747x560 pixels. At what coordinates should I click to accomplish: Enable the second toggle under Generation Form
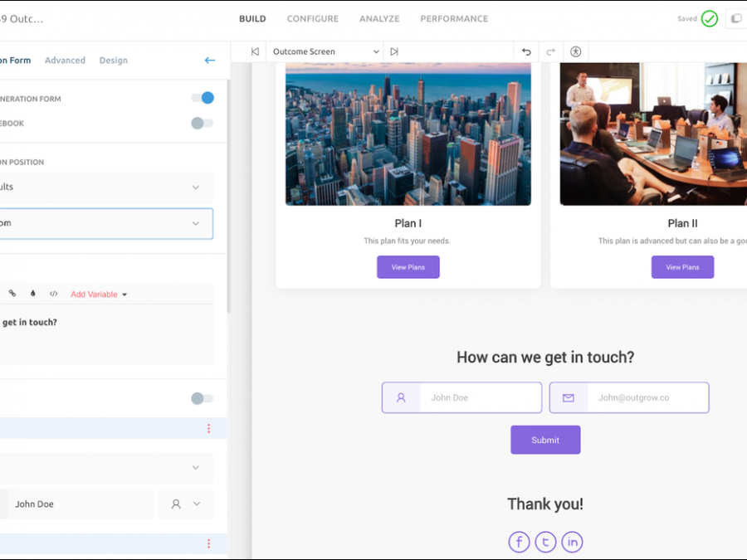(x=202, y=123)
